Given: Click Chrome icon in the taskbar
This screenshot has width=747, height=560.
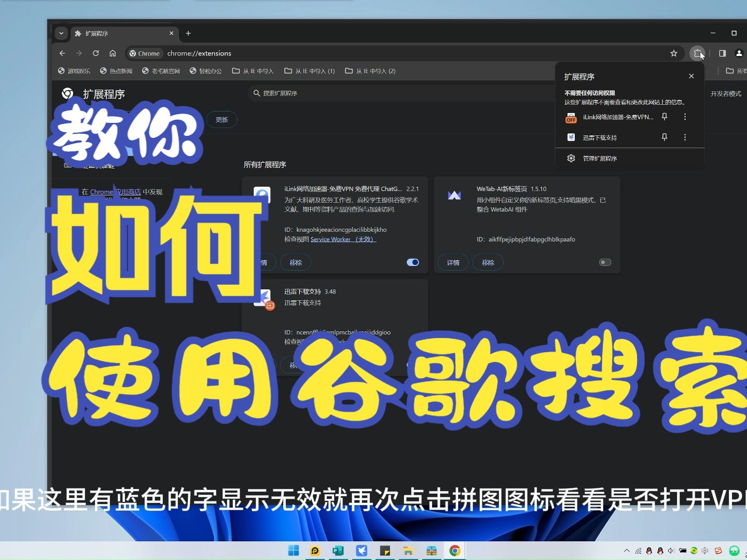Looking at the screenshot, I should coord(455,551).
